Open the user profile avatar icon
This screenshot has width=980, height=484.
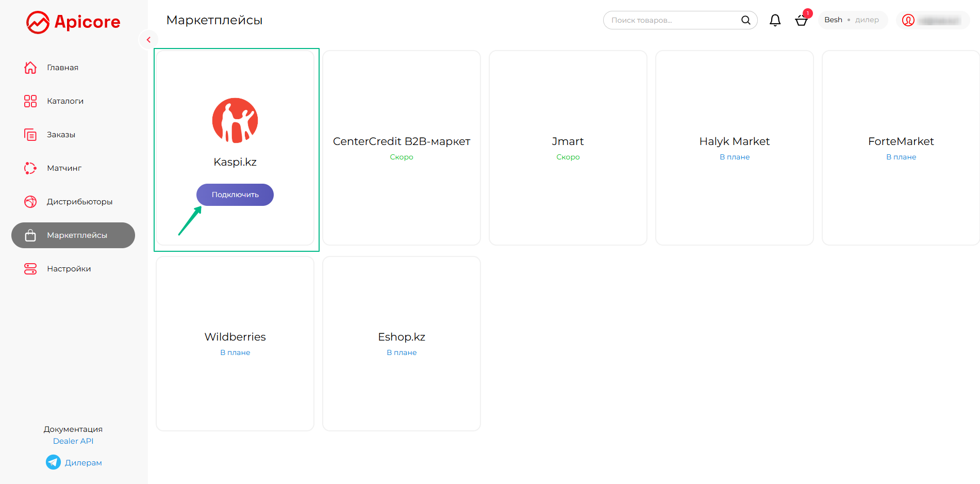[908, 20]
